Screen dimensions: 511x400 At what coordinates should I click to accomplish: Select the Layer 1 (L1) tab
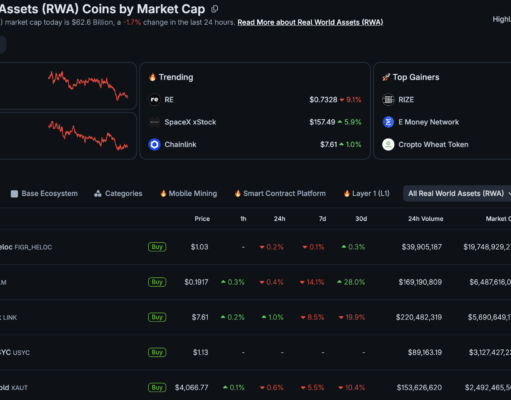pos(367,193)
